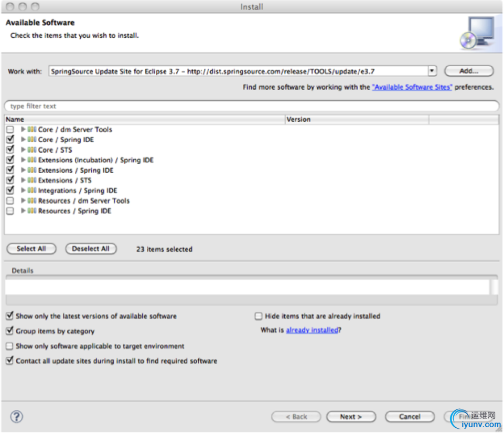Click the Add... button
This screenshot has width=504, height=433.
coord(469,71)
